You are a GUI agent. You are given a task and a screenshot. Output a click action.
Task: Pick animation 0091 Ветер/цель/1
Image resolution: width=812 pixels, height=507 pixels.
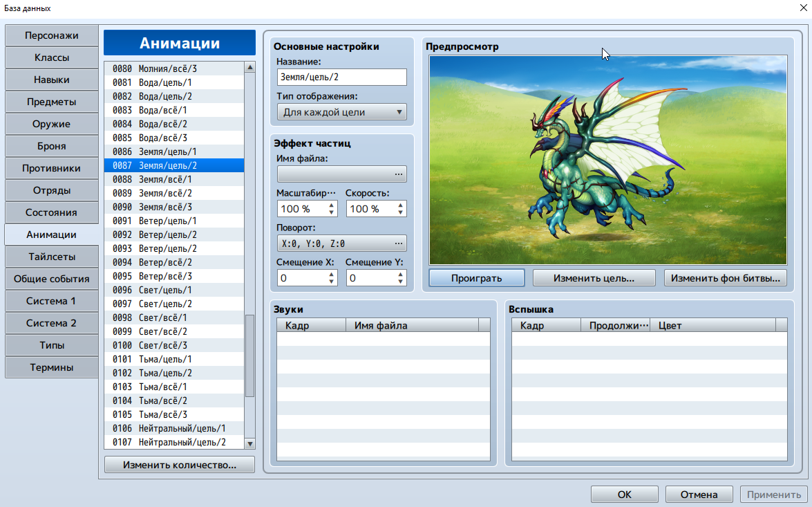[174, 221]
